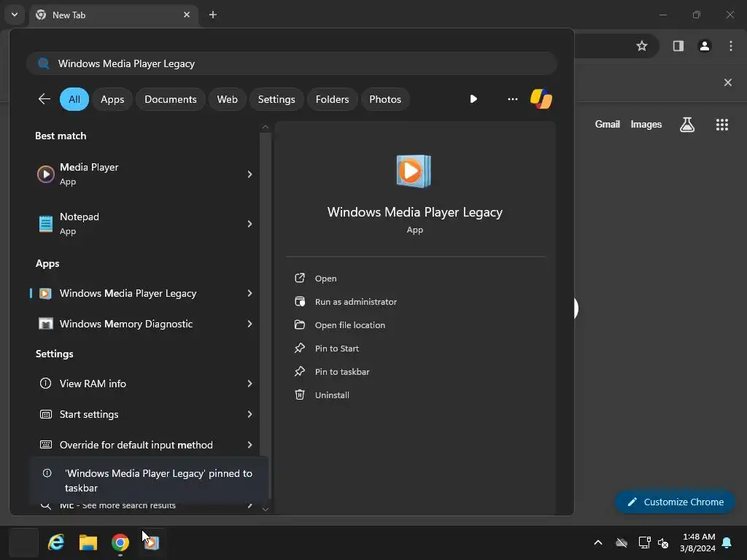Click Open in the app actions
The height and width of the screenshot is (560, 747).
pos(325,279)
